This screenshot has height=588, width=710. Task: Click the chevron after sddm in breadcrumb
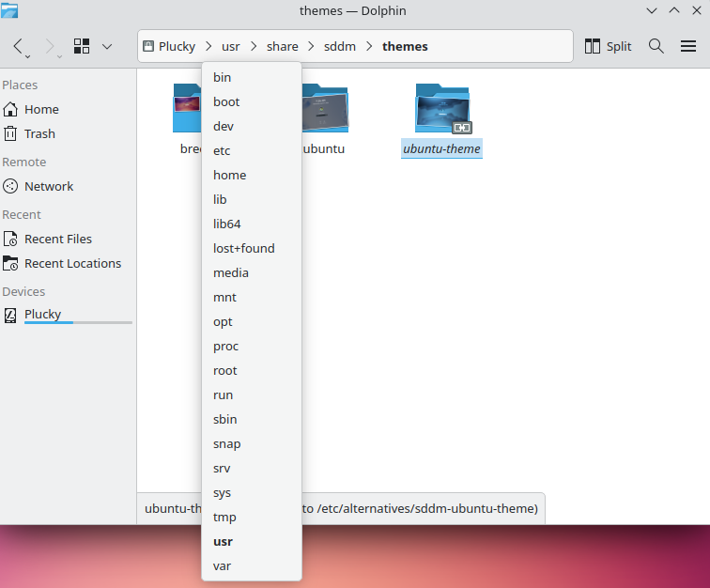[x=369, y=46]
